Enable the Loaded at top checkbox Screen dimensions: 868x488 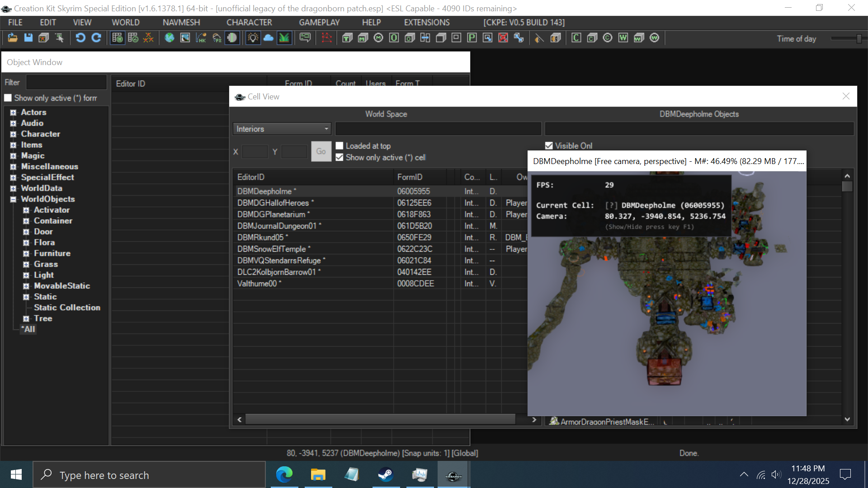point(340,146)
